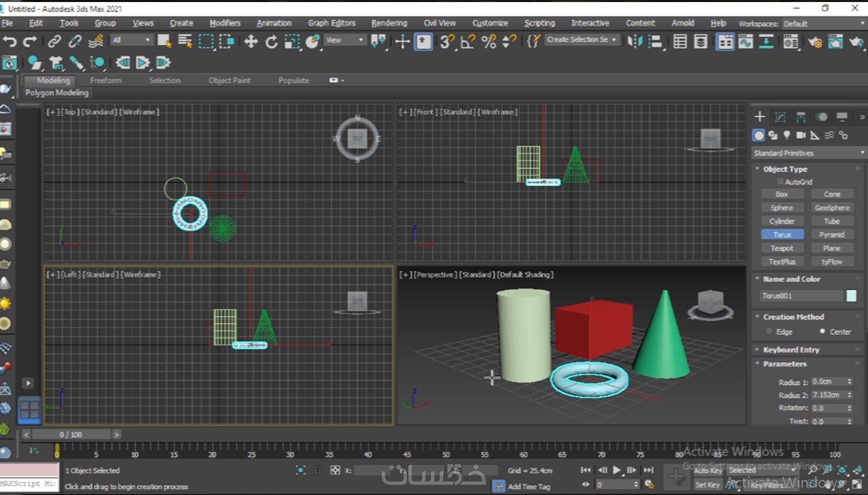The image size is (868, 495).
Task: Switch to Cameras category in Create panel
Action: (801, 135)
